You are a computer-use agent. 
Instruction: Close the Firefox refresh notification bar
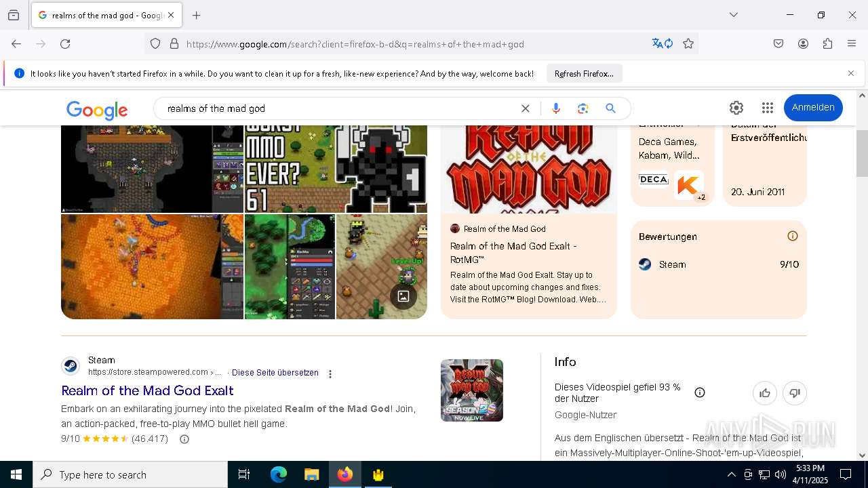coord(851,73)
